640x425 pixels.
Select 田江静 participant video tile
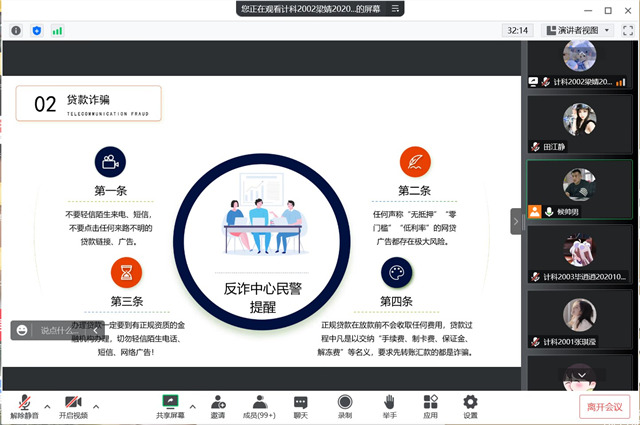(x=580, y=125)
